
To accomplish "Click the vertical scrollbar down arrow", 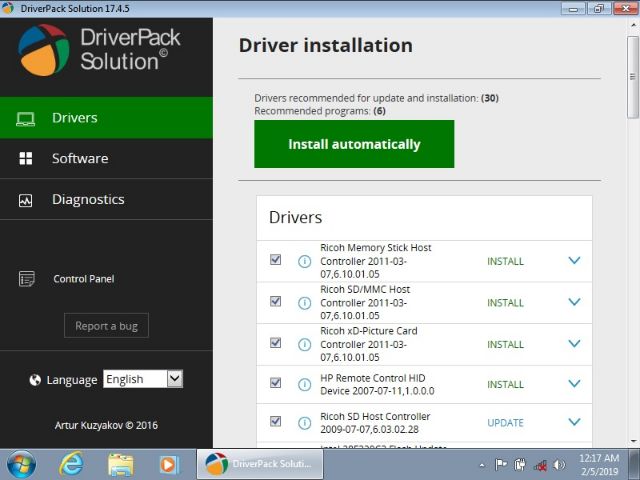I will [x=632, y=439].
